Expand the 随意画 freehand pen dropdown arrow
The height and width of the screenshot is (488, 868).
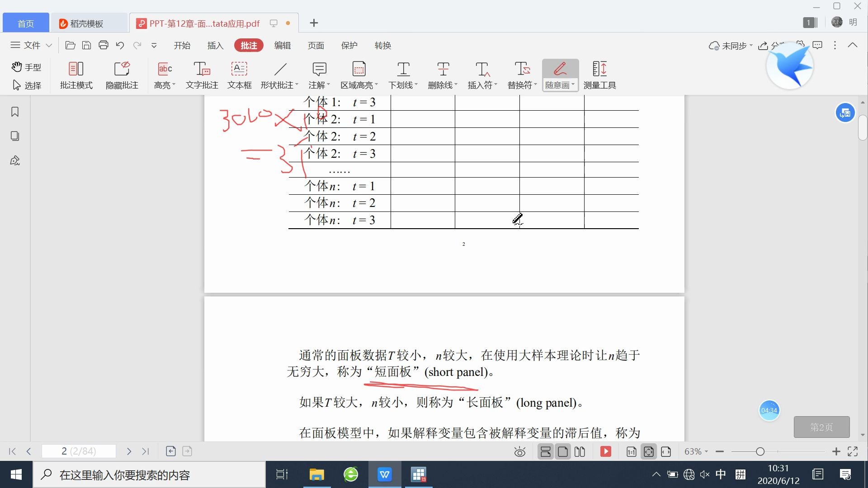click(x=573, y=85)
